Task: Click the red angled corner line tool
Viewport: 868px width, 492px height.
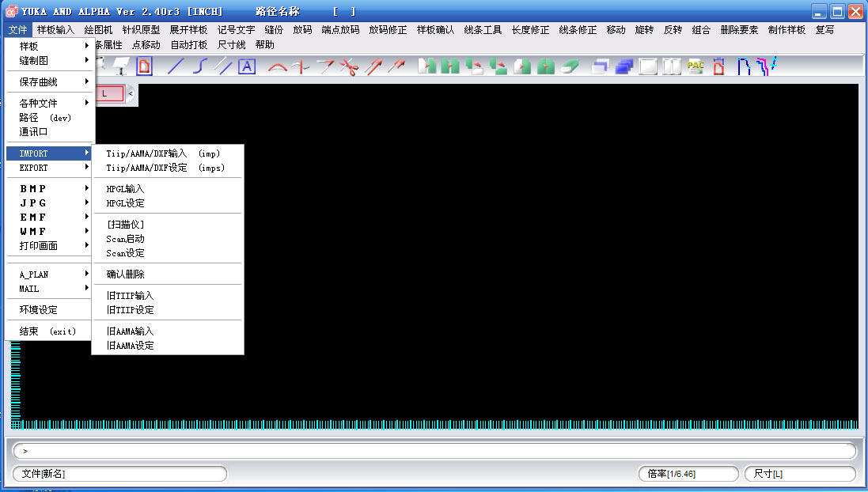Action: pyautogui.click(x=325, y=66)
